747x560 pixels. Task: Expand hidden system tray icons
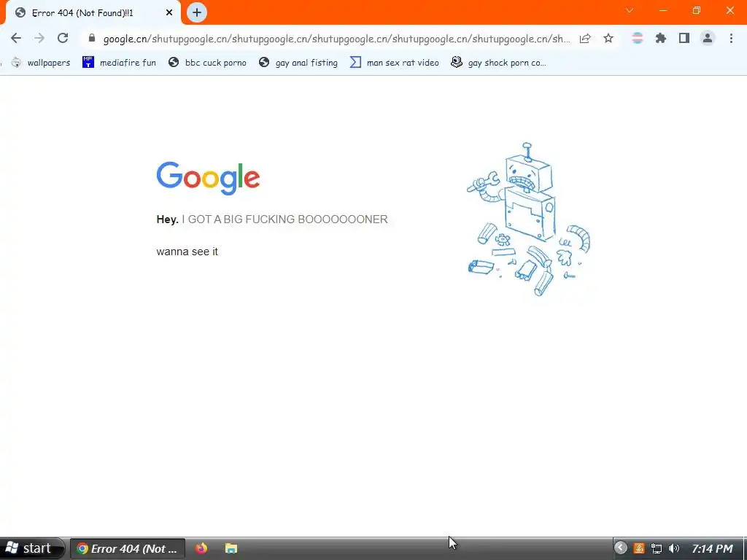pyautogui.click(x=620, y=548)
